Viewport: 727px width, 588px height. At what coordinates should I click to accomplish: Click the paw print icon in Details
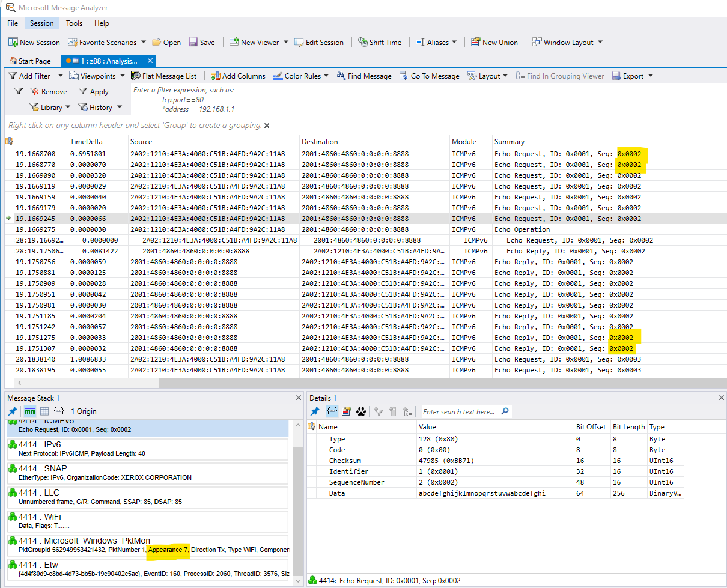[361, 411]
